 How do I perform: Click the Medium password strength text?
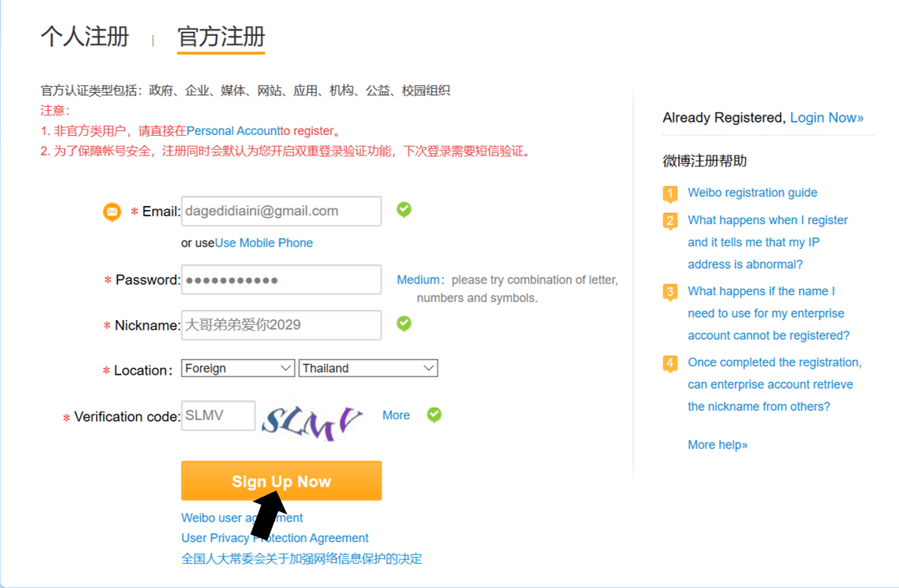pos(419,280)
